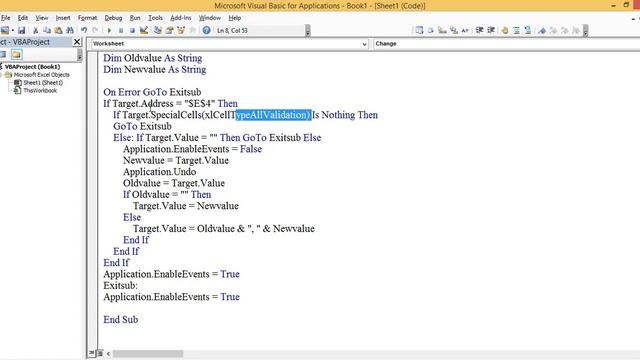640x360 pixels.
Task: Open the Project Explorer icon
Action: tap(158, 30)
